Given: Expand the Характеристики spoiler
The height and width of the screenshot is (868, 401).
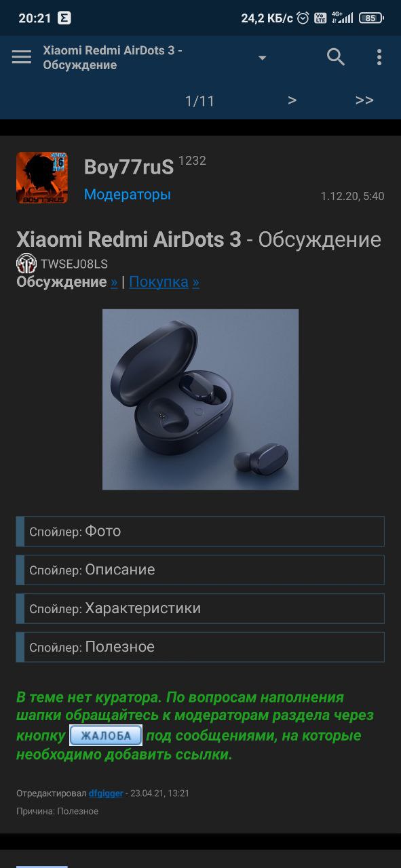Looking at the screenshot, I should coord(200,609).
